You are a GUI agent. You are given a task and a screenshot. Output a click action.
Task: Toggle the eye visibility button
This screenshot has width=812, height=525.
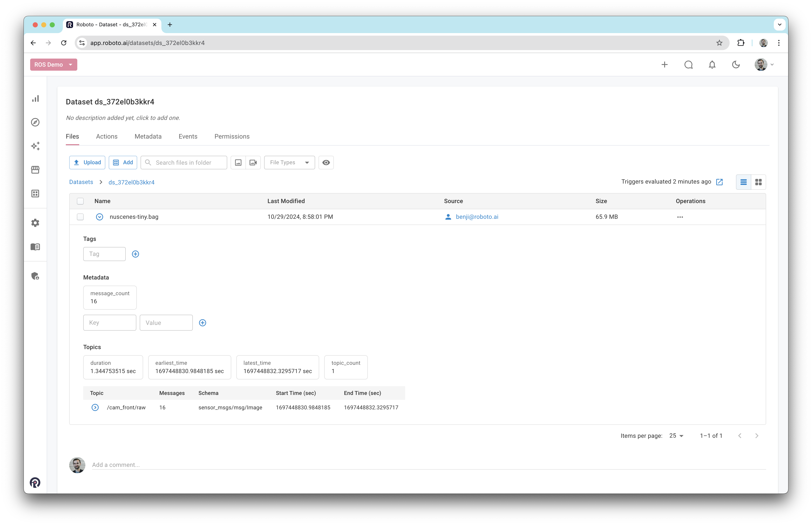(326, 163)
